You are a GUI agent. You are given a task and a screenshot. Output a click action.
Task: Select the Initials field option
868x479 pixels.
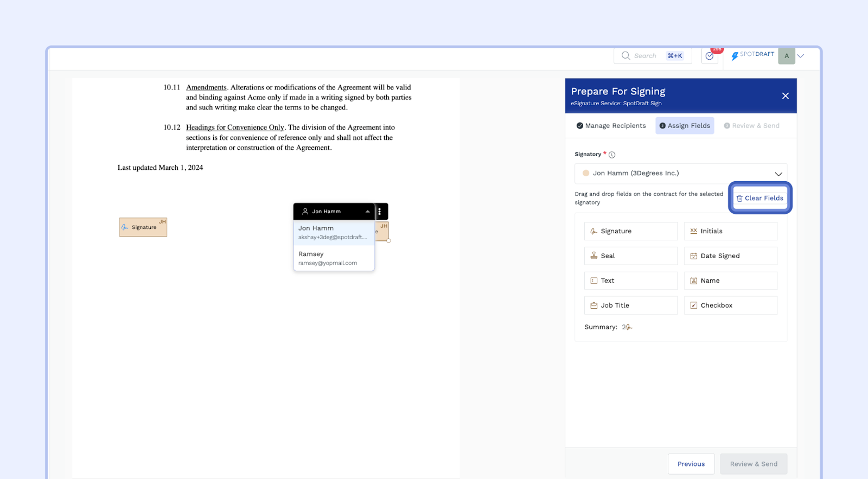(730, 231)
